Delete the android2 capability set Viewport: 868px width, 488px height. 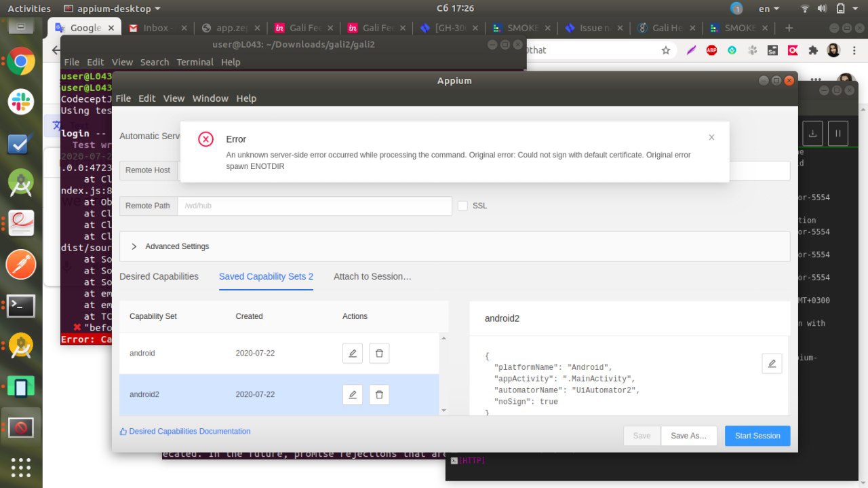(x=379, y=394)
